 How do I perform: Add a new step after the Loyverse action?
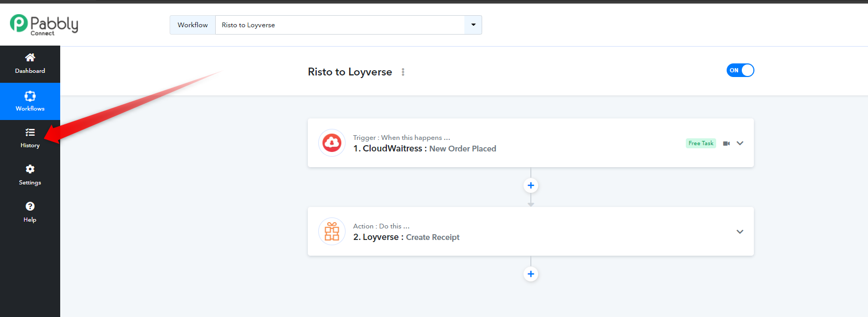tap(531, 274)
